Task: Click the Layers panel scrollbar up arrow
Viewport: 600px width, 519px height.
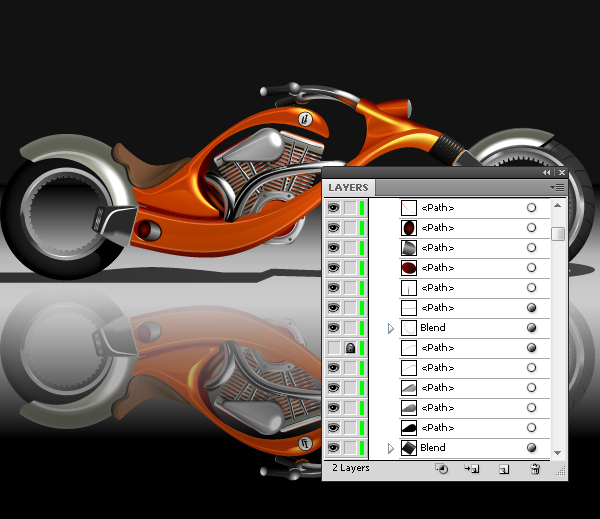Action: 558,204
